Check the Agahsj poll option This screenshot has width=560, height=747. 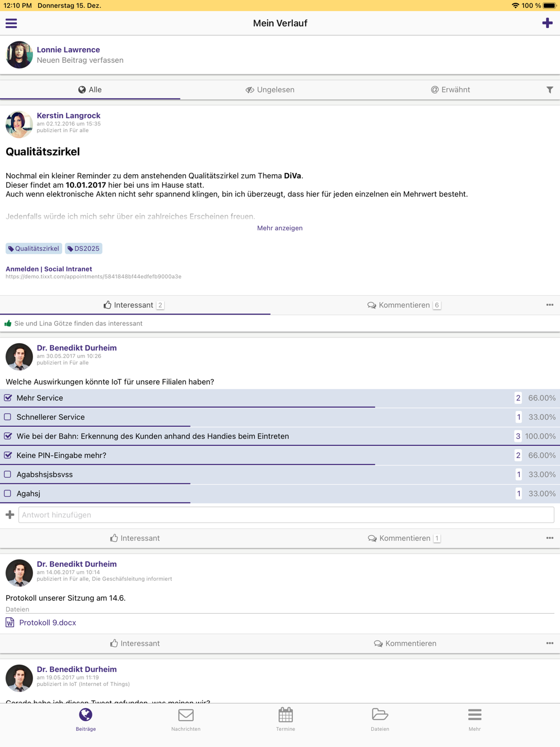click(8, 493)
